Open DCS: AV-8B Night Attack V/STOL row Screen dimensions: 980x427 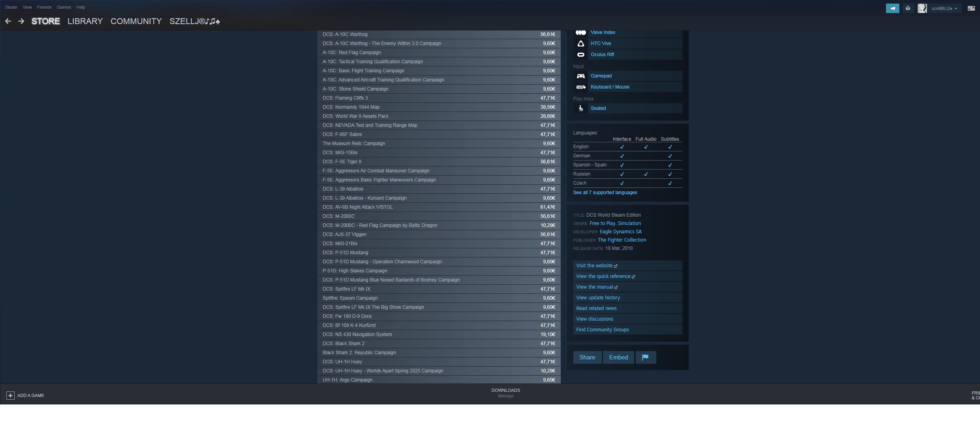coord(439,207)
